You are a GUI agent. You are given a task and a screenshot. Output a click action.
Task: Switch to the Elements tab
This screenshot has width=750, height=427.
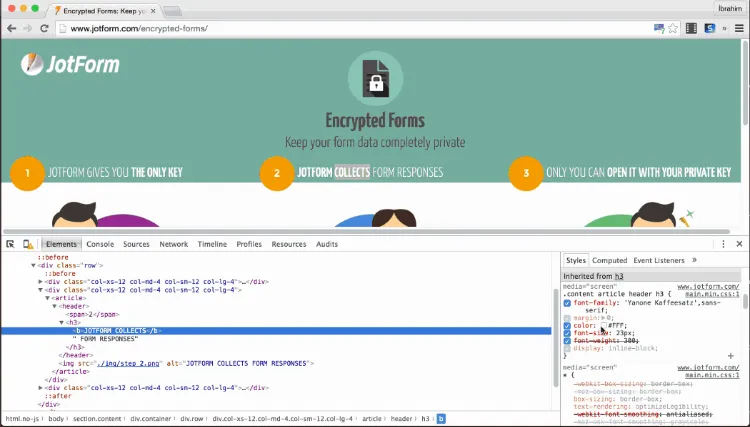pos(61,244)
